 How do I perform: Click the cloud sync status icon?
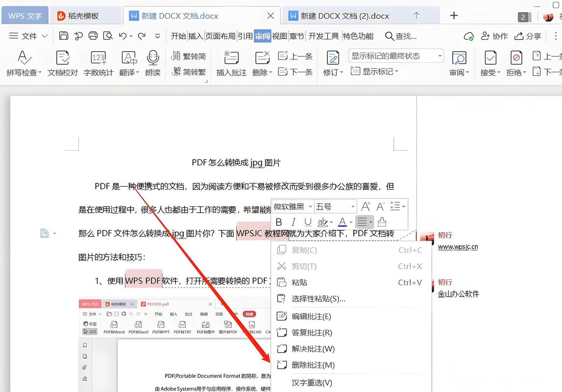[468, 36]
